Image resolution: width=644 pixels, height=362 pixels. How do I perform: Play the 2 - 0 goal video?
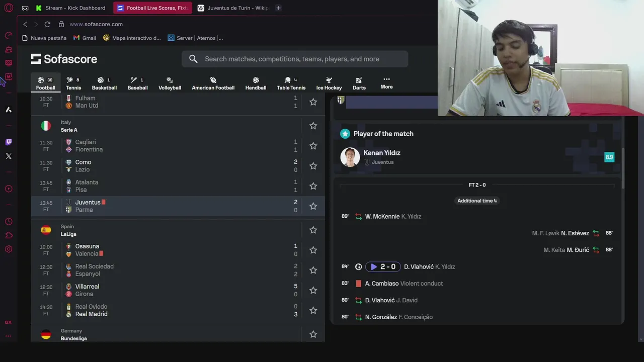click(x=383, y=267)
